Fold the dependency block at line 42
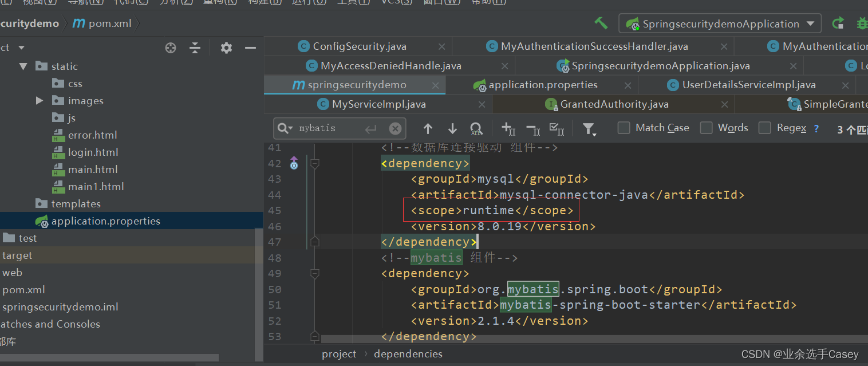 tap(314, 163)
